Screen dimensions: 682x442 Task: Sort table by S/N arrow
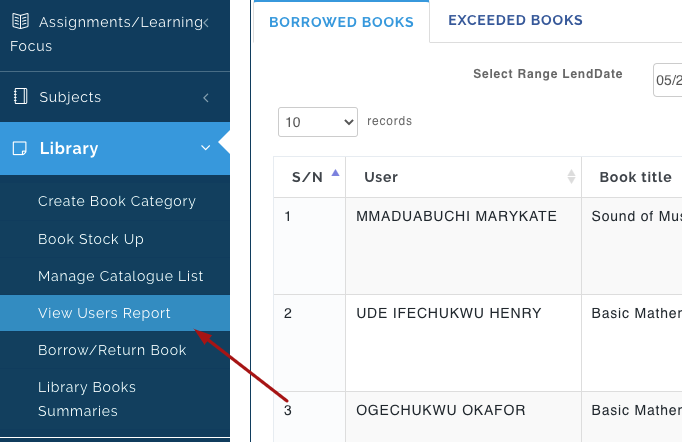pos(335,173)
